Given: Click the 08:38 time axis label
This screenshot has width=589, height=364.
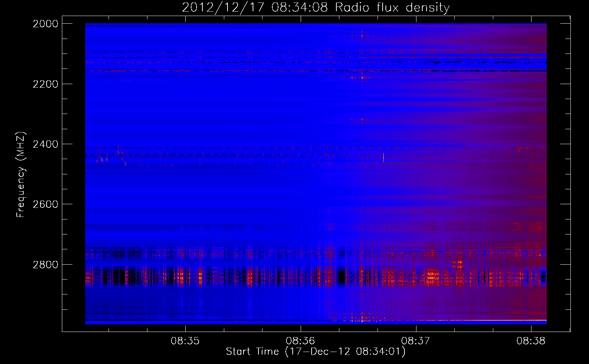Looking at the screenshot, I should point(531,341).
